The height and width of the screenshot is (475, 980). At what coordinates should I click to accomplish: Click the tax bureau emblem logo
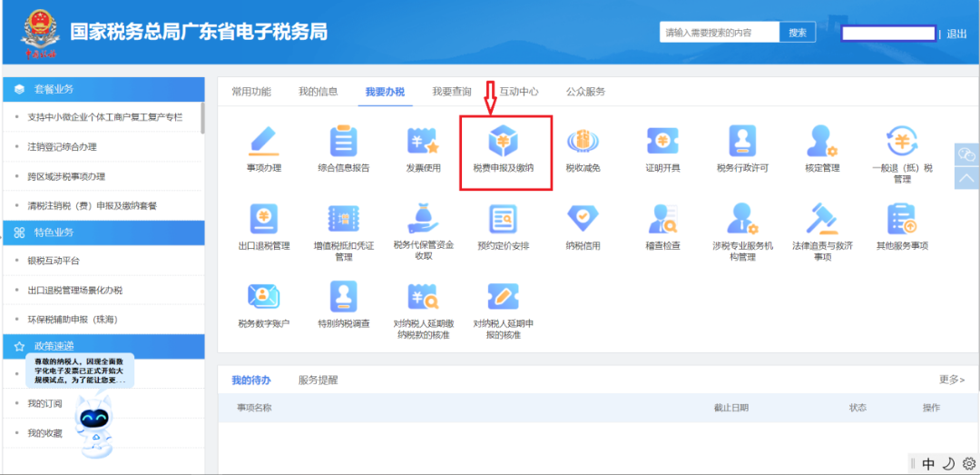click(41, 34)
